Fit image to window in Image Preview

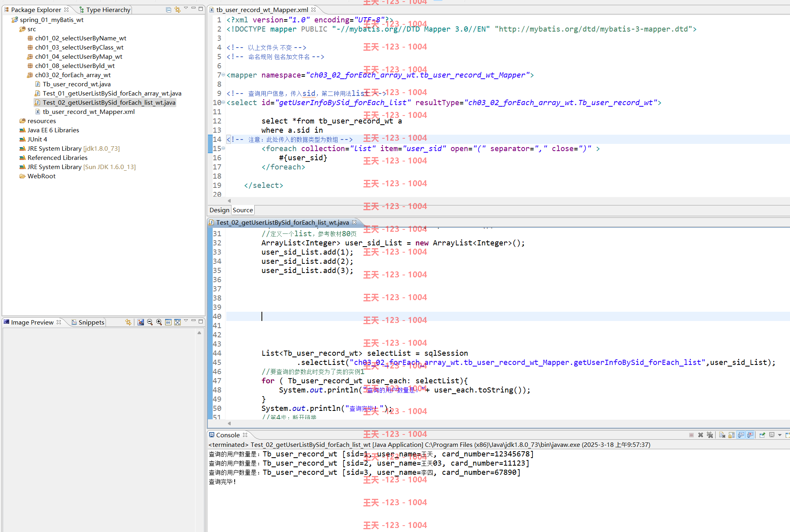178,322
